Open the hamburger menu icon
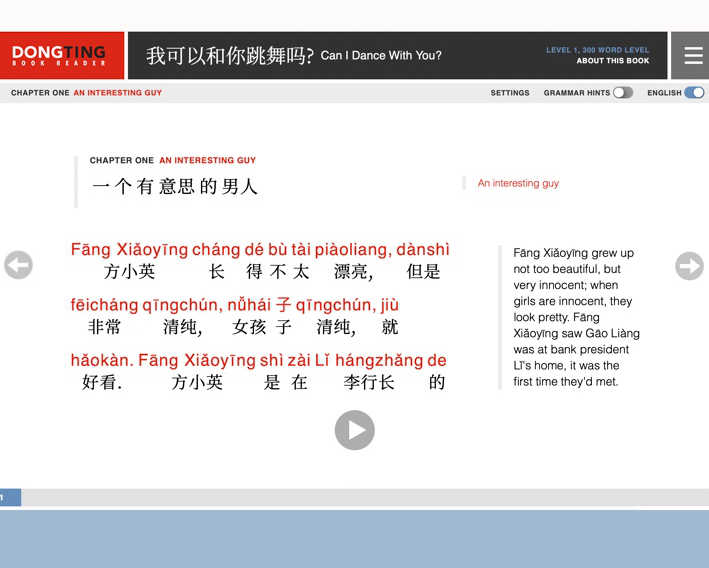 (x=692, y=56)
